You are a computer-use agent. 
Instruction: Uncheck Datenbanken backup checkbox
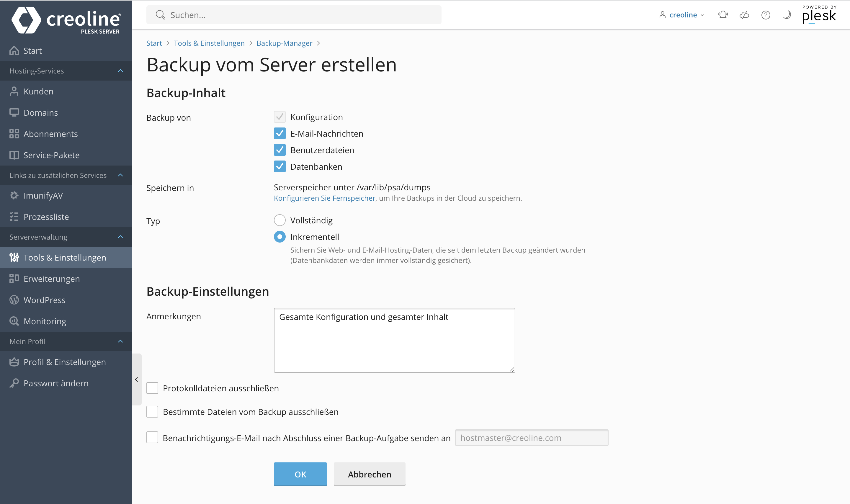coord(279,166)
